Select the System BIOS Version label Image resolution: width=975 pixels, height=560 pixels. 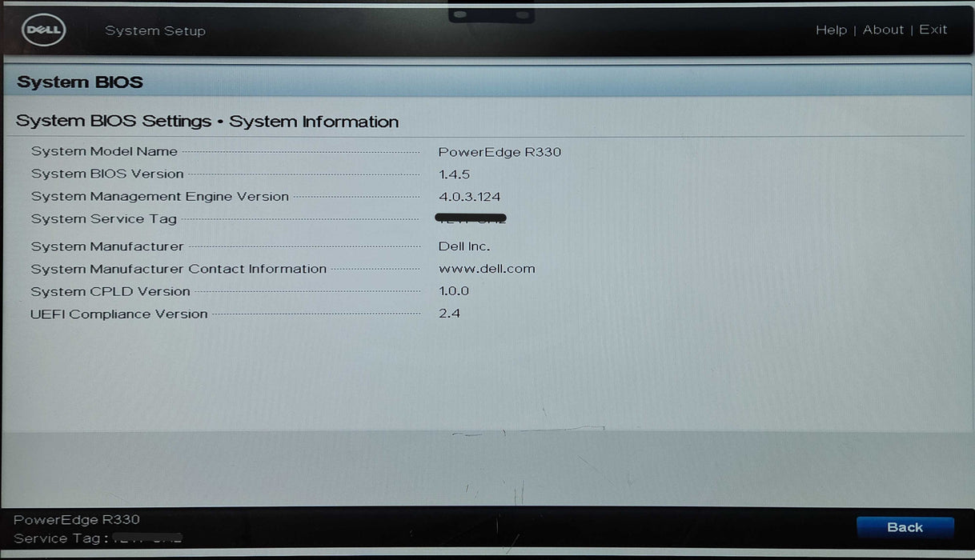(107, 174)
